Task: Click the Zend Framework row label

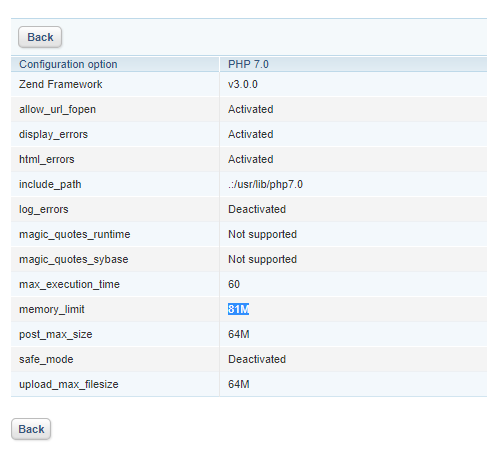Action: pos(61,84)
